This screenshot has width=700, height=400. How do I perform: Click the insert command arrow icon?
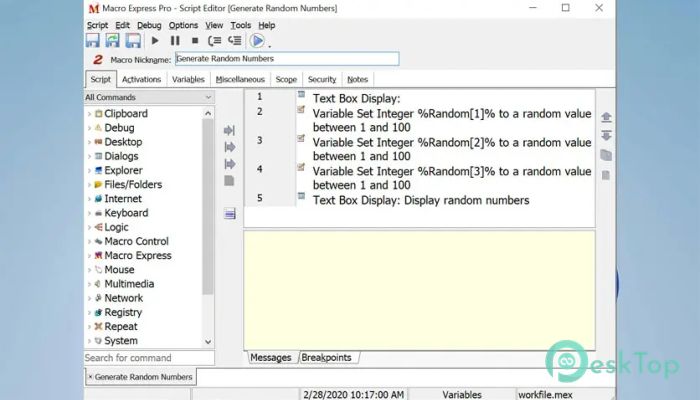click(229, 130)
